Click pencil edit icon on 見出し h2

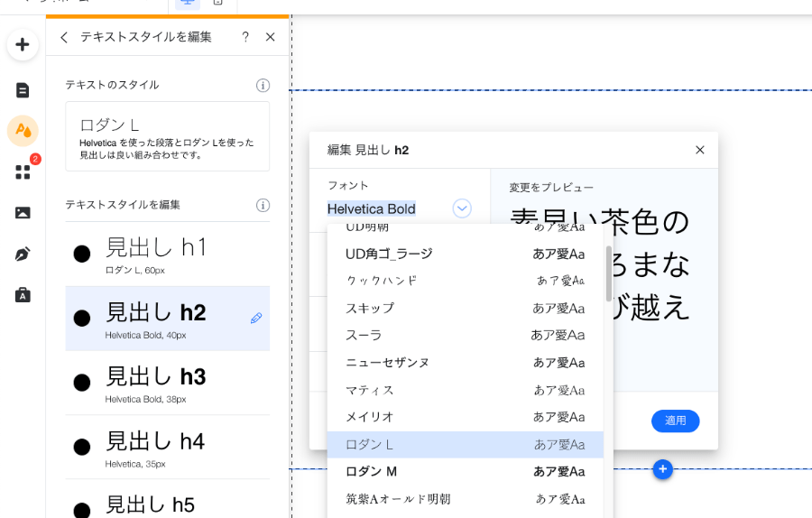tap(256, 318)
